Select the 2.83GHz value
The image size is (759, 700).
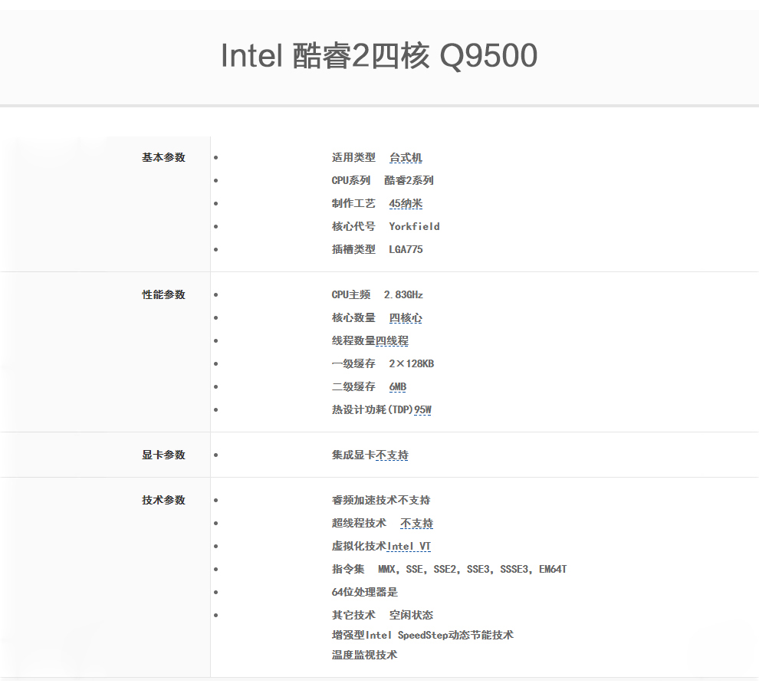(x=404, y=295)
